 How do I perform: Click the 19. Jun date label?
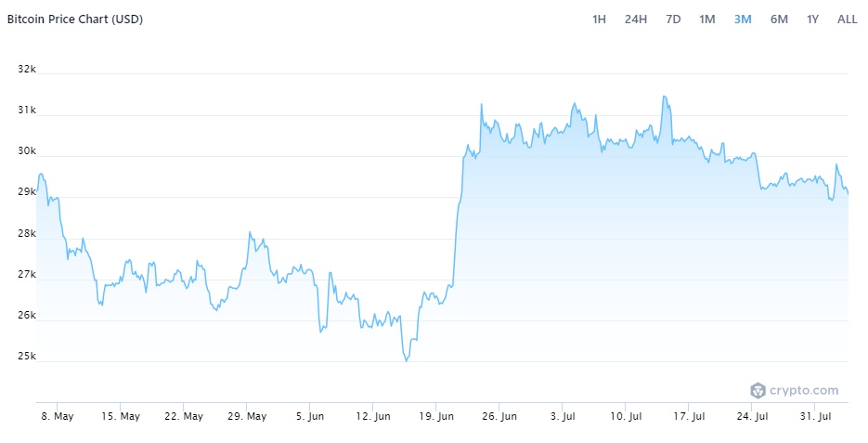pos(436,416)
